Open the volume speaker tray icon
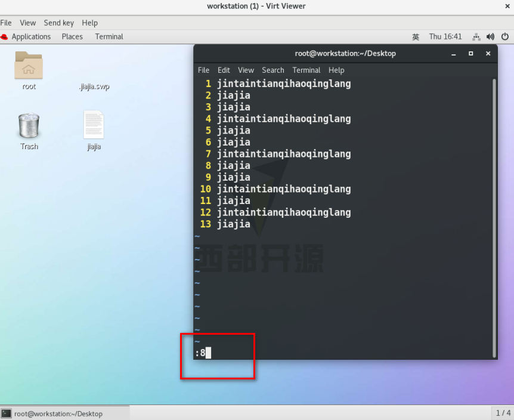Image resolution: width=514 pixels, height=420 pixels. (x=490, y=37)
